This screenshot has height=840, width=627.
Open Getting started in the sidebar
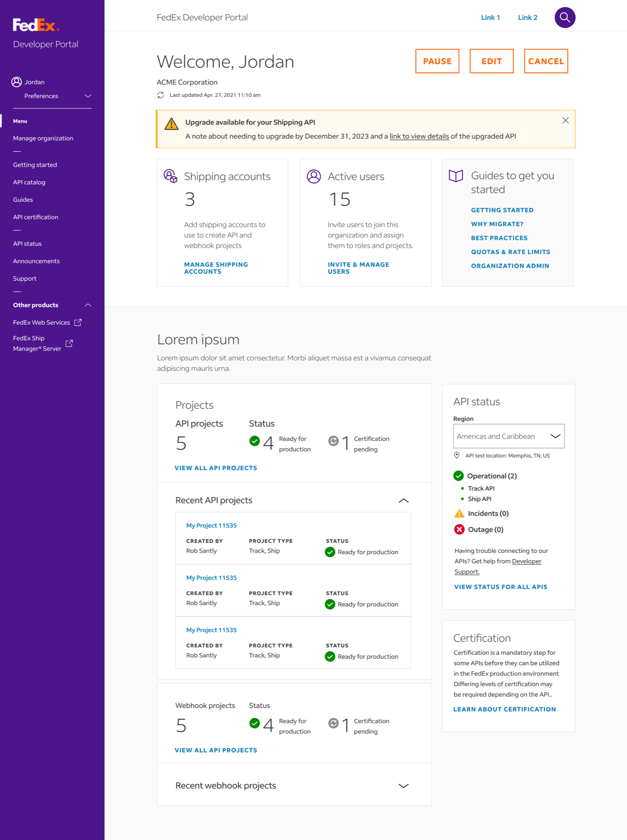pyautogui.click(x=35, y=165)
